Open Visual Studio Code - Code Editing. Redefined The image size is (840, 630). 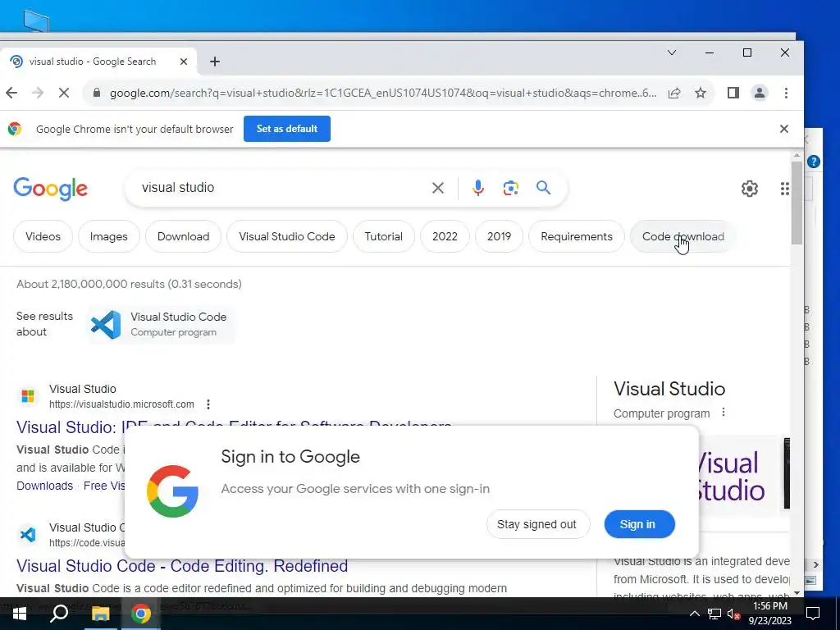pos(182,566)
